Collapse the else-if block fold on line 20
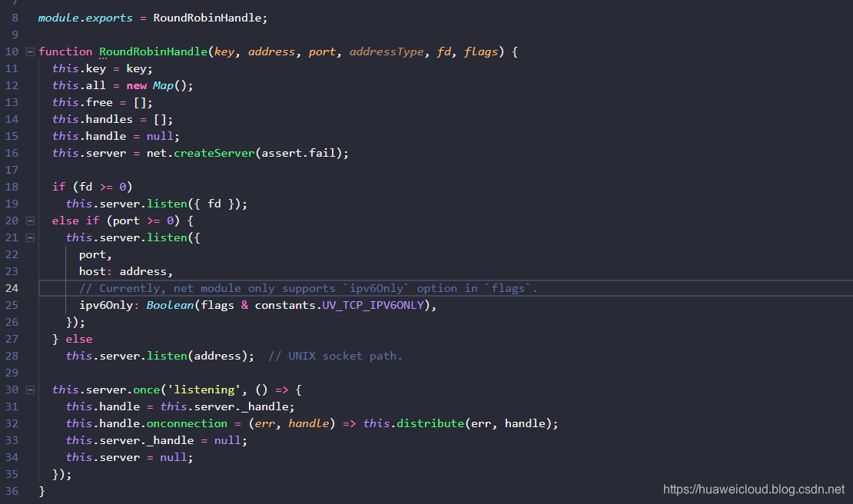The width and height of the screenshot is (853, 504). (x=31, y=220)
